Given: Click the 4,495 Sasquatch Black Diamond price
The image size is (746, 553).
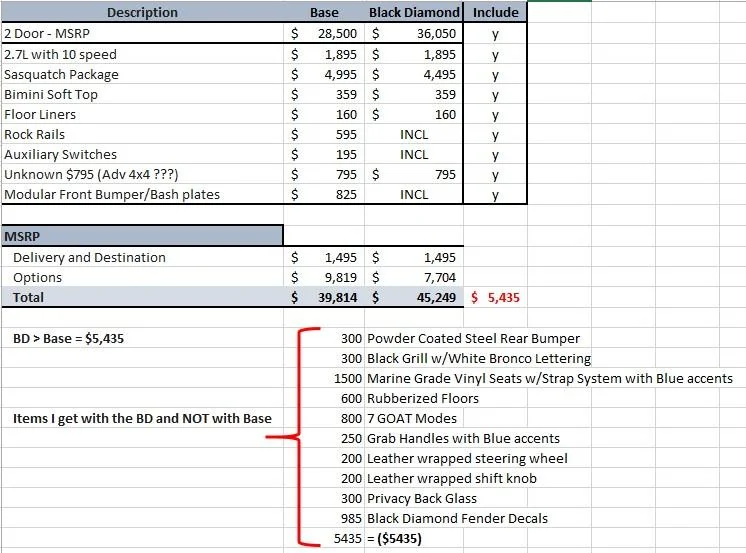Looking at the screenshot, I should 440,74.
